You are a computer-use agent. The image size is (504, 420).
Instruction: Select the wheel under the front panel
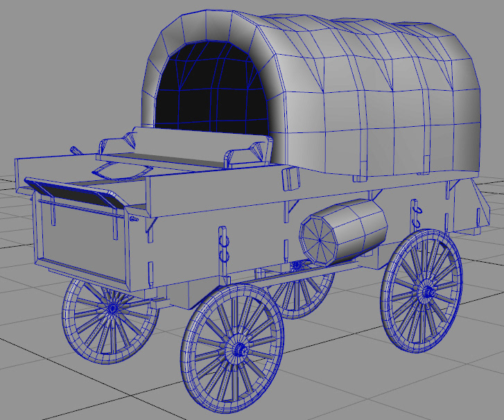tap(110, 322)
